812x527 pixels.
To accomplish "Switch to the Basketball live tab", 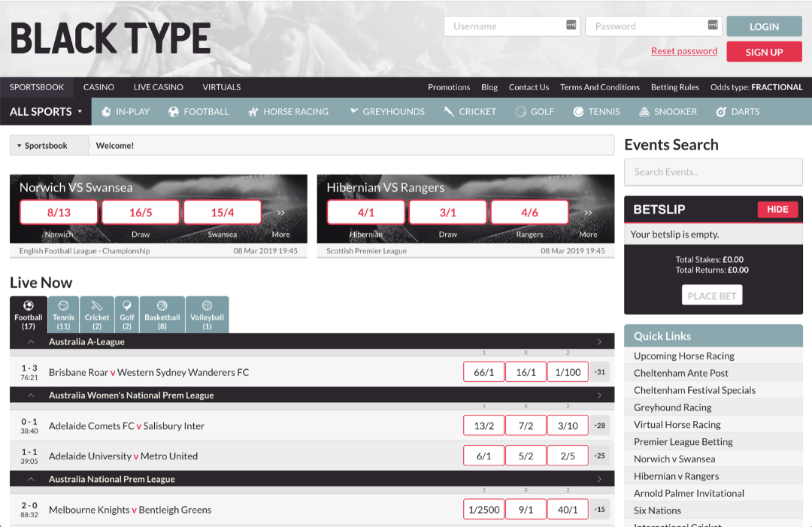I will (162, 314).
